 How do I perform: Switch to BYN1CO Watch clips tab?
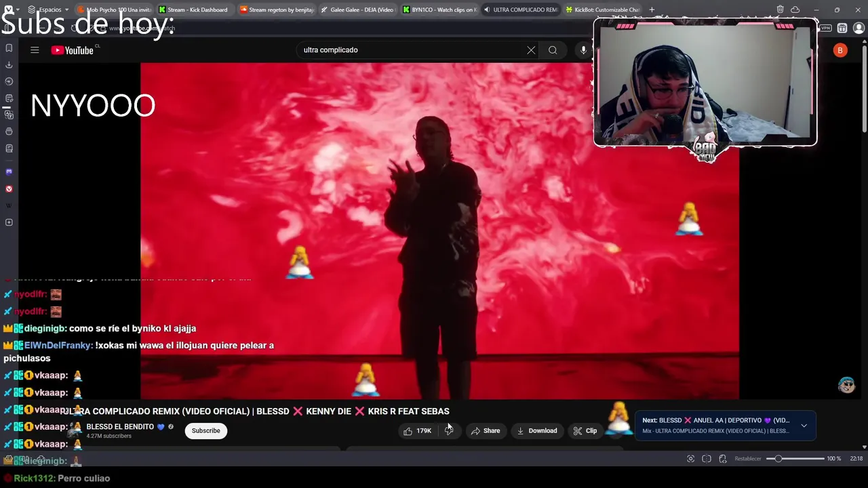(x=439, y=9)
